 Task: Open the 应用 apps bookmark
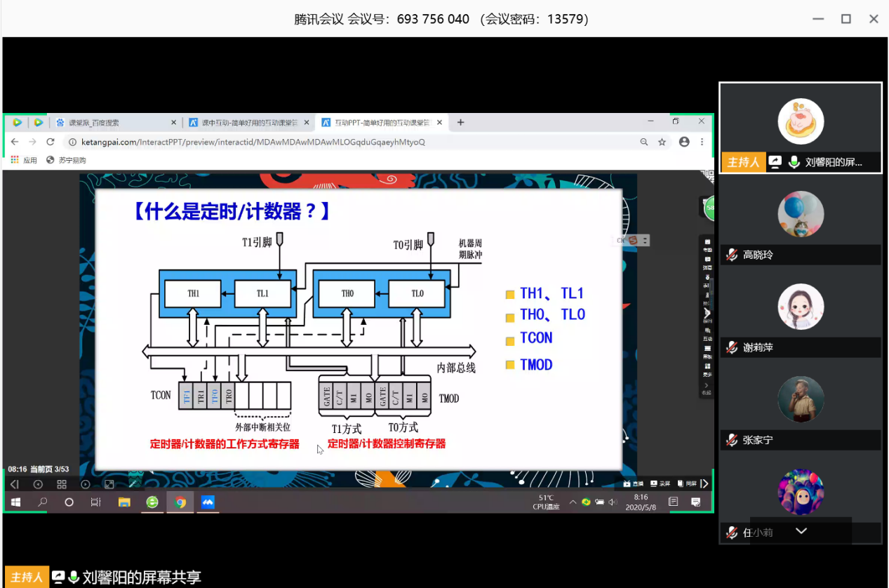[x=24, y=160]
